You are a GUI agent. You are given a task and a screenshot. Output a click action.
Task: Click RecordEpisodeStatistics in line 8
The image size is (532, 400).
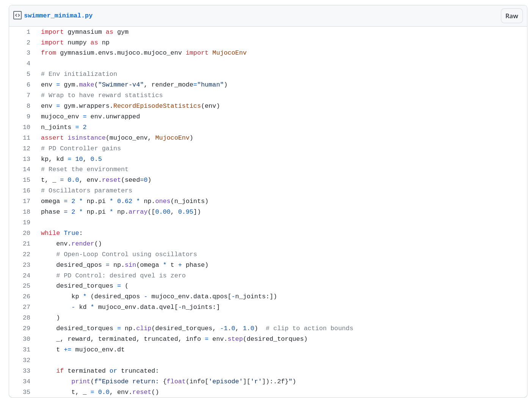click(157, 106)
